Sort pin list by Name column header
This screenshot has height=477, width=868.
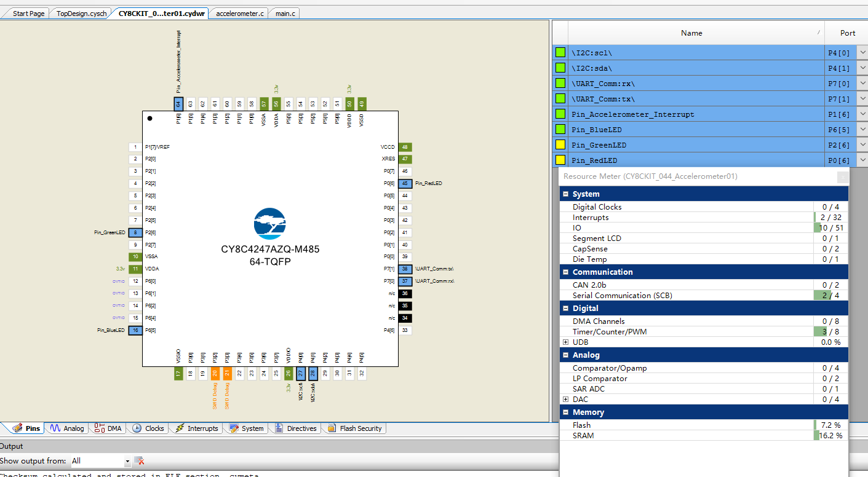pos(696,33)
